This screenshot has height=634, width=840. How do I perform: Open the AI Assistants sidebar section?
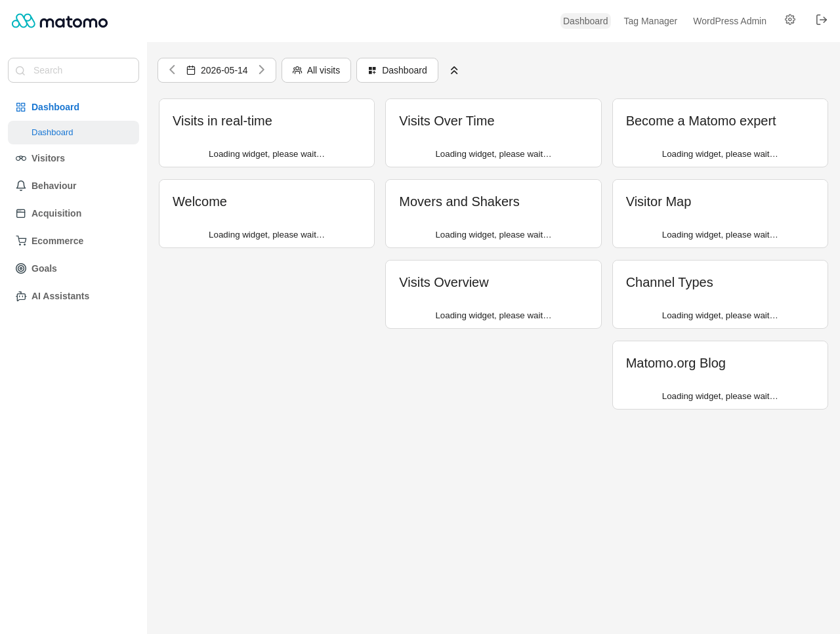(60, 296)
